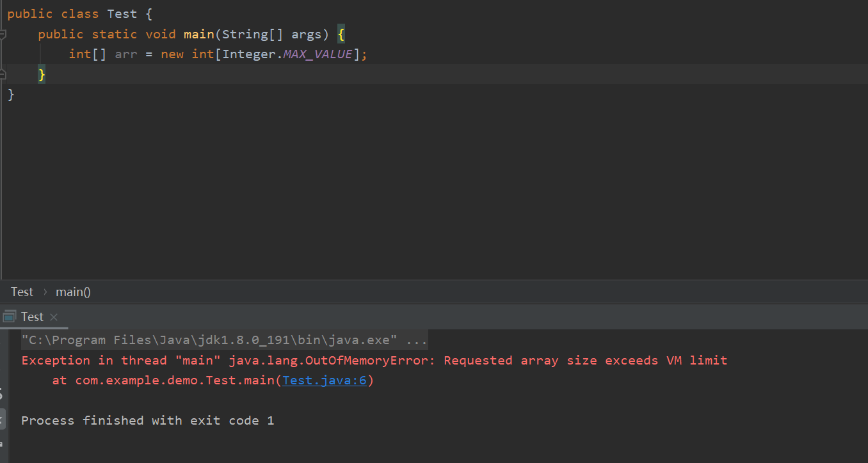The height and width of the screenshot is (463, 868).
Task: Click the 'static' keyword in code
Action: 115,34
